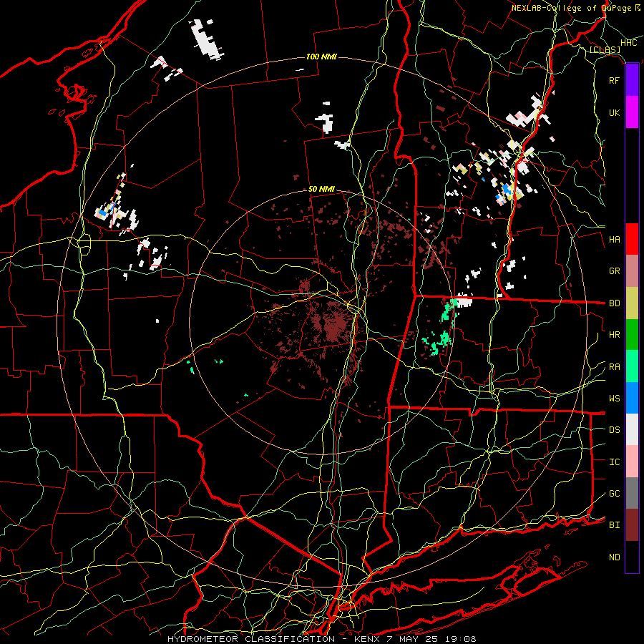Click the BD legend label
644x644 pixels.
click(614, 303)
